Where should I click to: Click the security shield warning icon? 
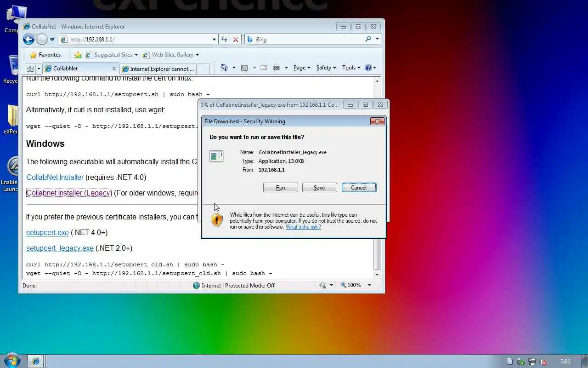[x=217, y=220]
